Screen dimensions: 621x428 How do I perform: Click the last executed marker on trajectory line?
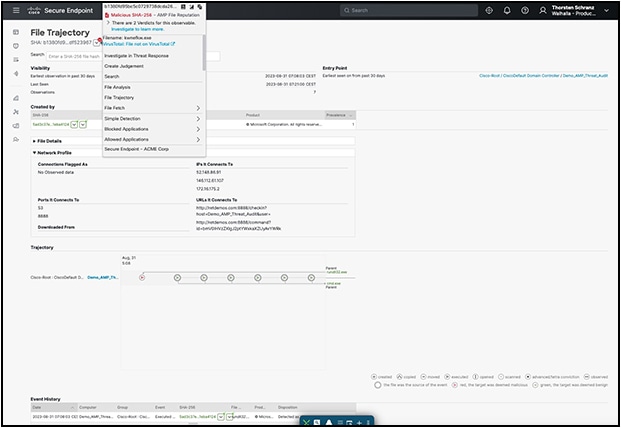(x=311, y=278)
